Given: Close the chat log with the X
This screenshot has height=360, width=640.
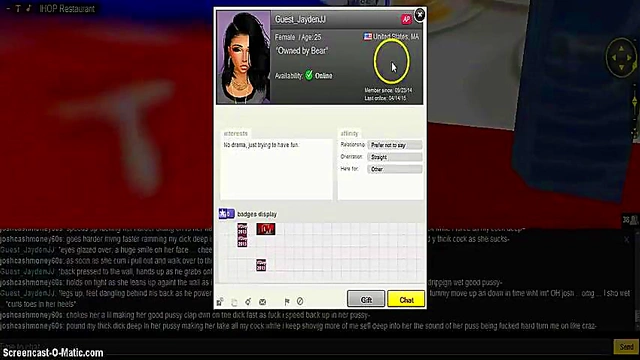Looking at the screenshot, I should pos(627,240).
